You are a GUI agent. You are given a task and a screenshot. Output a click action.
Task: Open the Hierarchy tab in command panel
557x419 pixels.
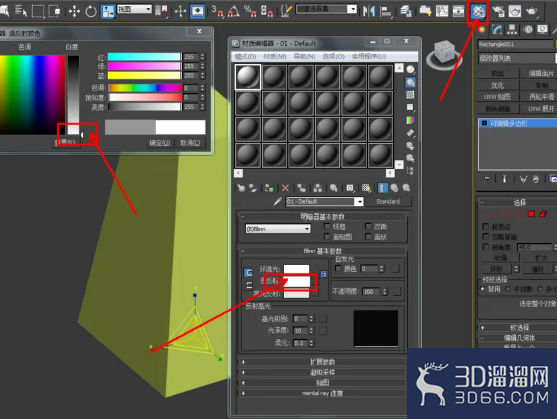tap(512, 30)
